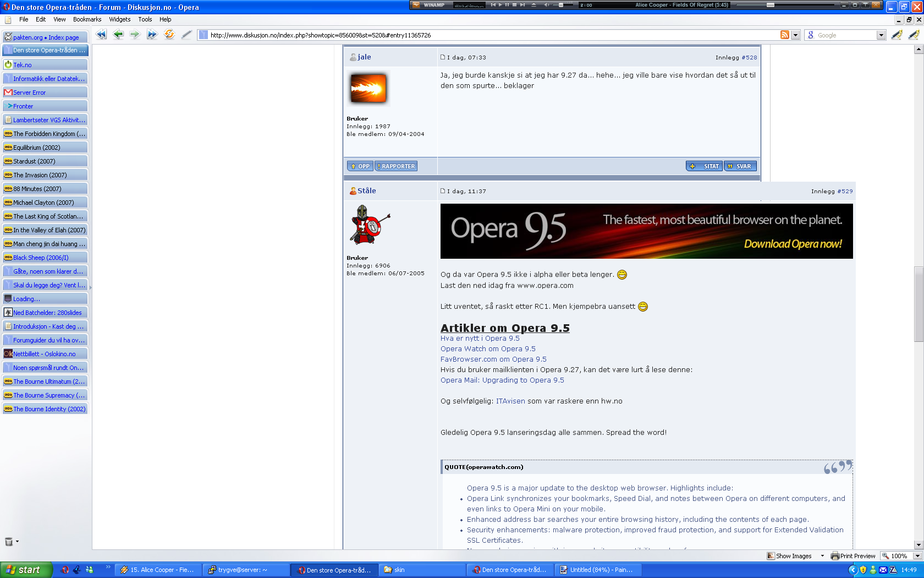Screen dimensions: 924x578
Task: Click the page vertical scrollbar thumb
Action: [x=919, y=304]
